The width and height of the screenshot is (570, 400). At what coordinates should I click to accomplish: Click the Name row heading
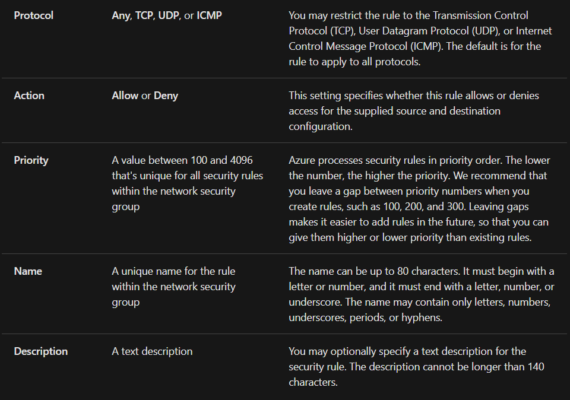click(x=28, y=271)
